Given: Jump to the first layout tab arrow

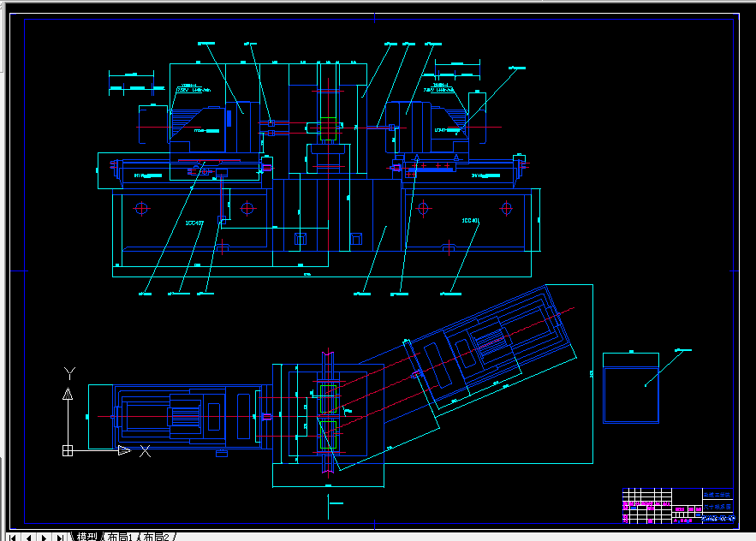Looking at the screenshot, I should pos(13,537).
